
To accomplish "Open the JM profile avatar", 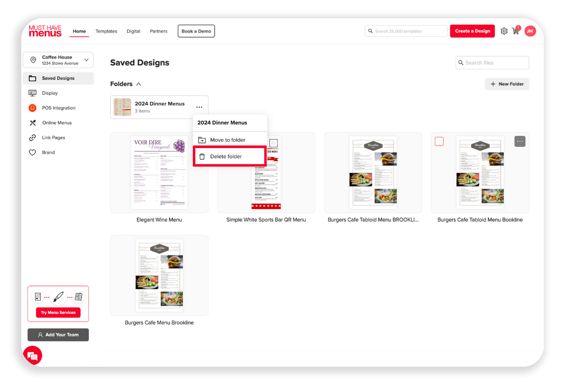I will tap(530, 31).
